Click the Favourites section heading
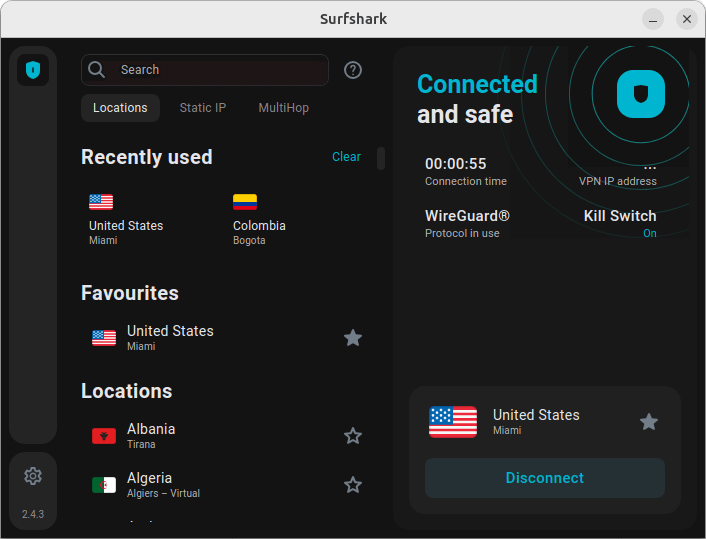 (130, 293)
